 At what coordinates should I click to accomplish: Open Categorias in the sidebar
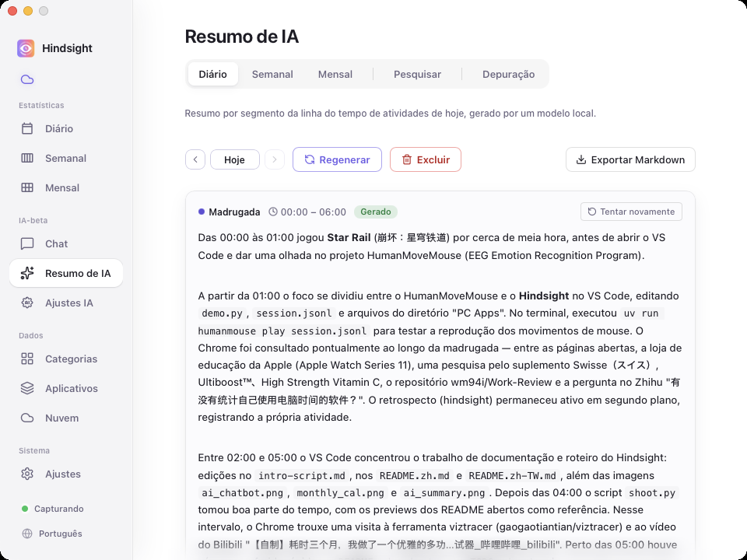(x=66, y=359)
